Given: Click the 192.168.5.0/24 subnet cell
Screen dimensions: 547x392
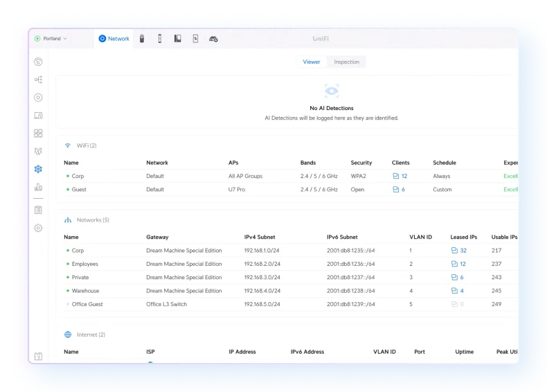Looking at the screenshot, I should point(262,304).
